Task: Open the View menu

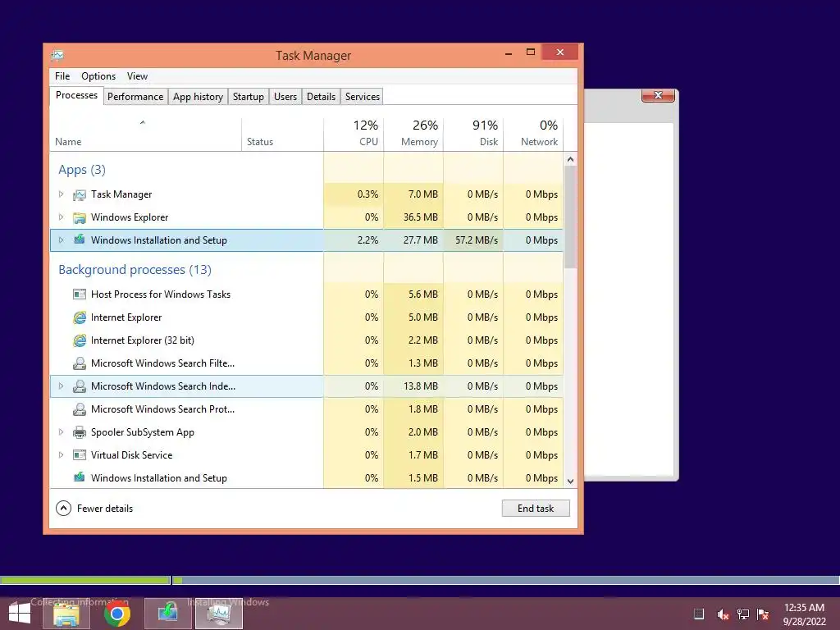Action: point(137,76)
